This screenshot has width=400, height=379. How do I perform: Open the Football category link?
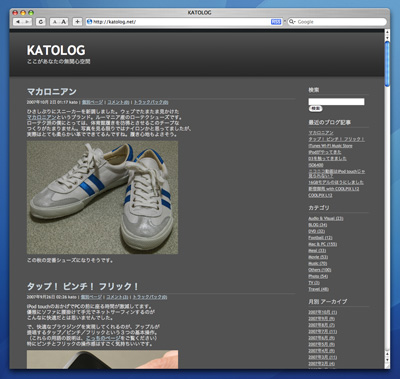[320, 238]
